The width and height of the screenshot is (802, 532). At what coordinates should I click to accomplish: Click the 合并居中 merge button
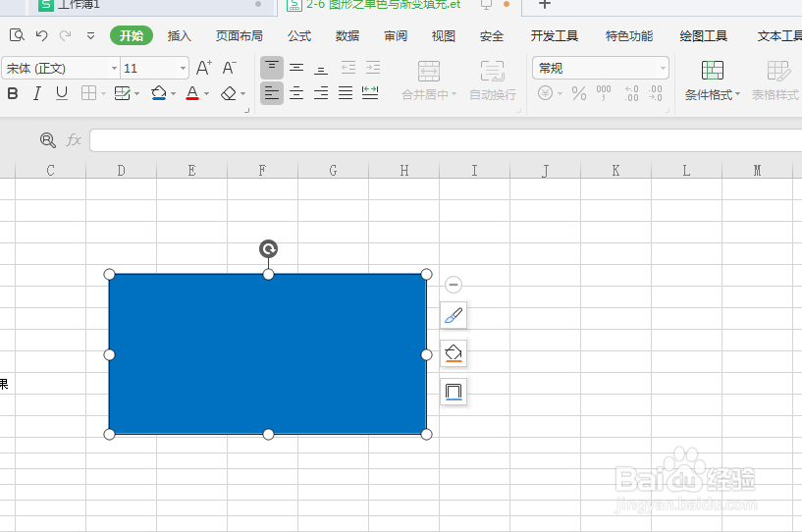tap(429, 80)
